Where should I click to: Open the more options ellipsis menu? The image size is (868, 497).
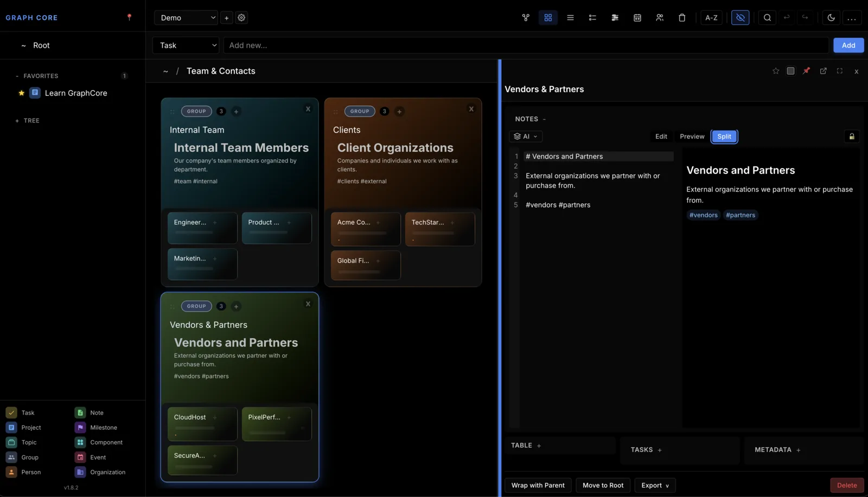click(852, 17)
